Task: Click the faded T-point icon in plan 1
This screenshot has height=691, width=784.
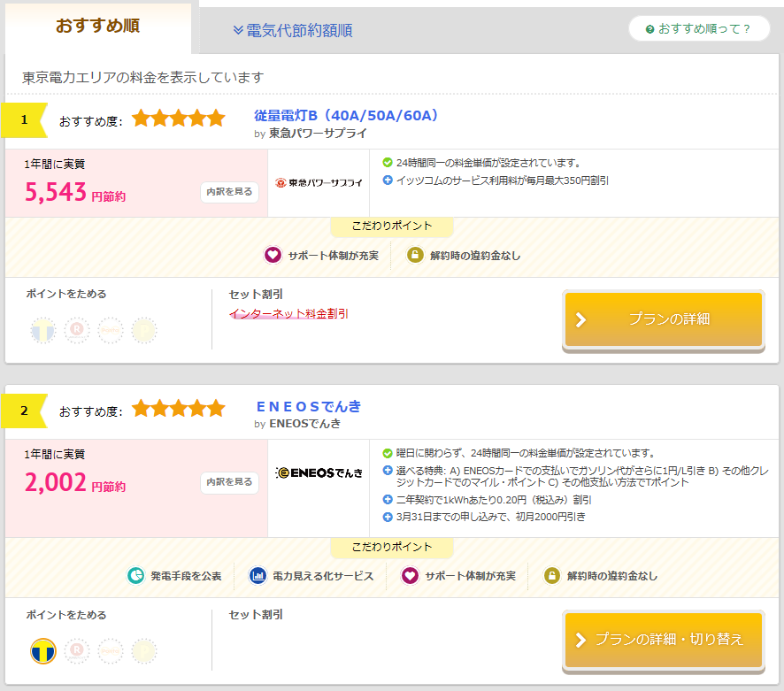Action: 43,331
